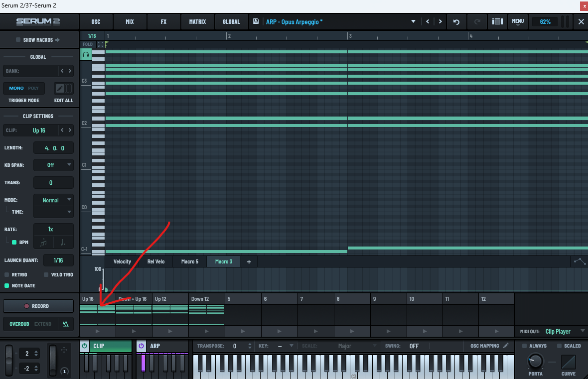Toggle the BPM sync checkbox
588x379 pixels.
[14, 242]
